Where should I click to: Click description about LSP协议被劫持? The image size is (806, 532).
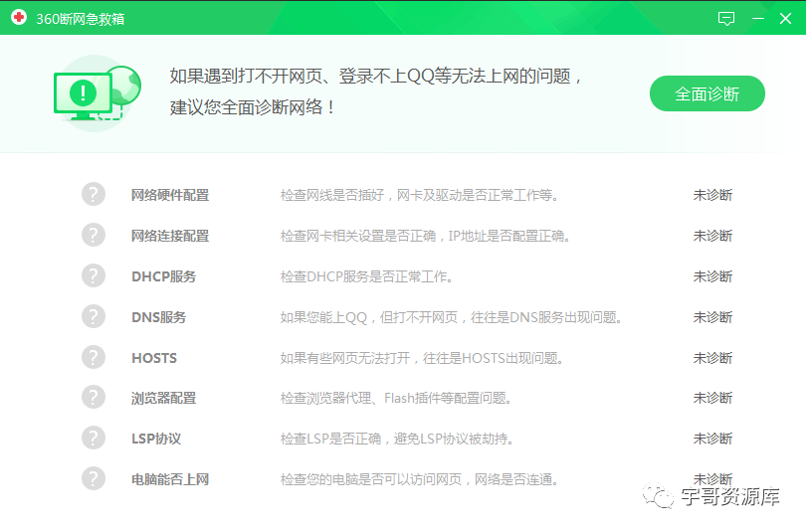(397, 439)
